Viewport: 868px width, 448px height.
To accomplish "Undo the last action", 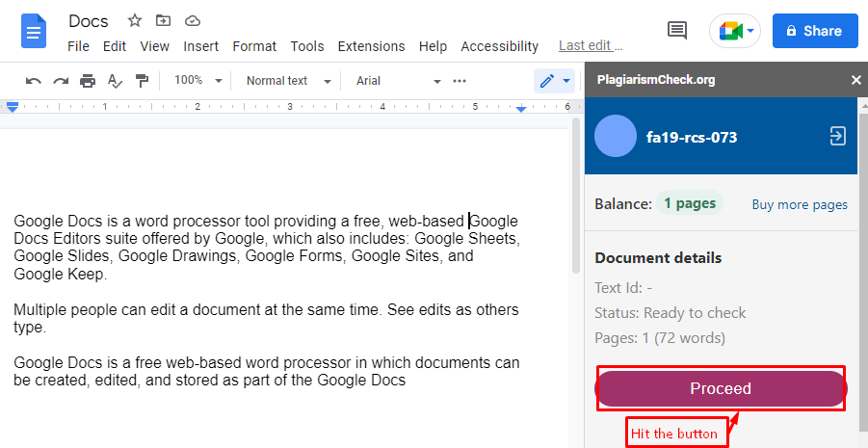I will pos(33,81).
